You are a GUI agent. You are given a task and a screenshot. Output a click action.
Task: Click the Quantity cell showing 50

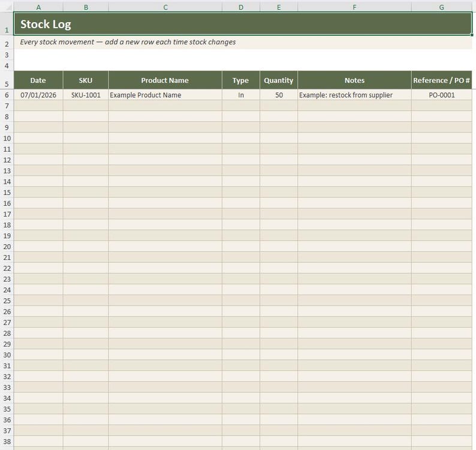click(279, 95)
